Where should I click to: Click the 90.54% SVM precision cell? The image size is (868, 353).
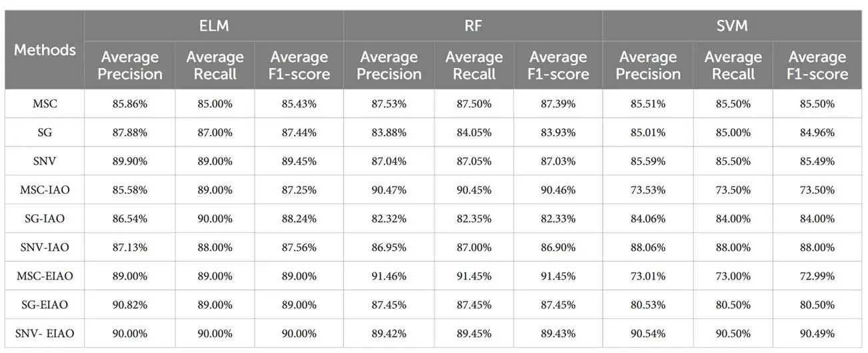click(x=648, y=334)
